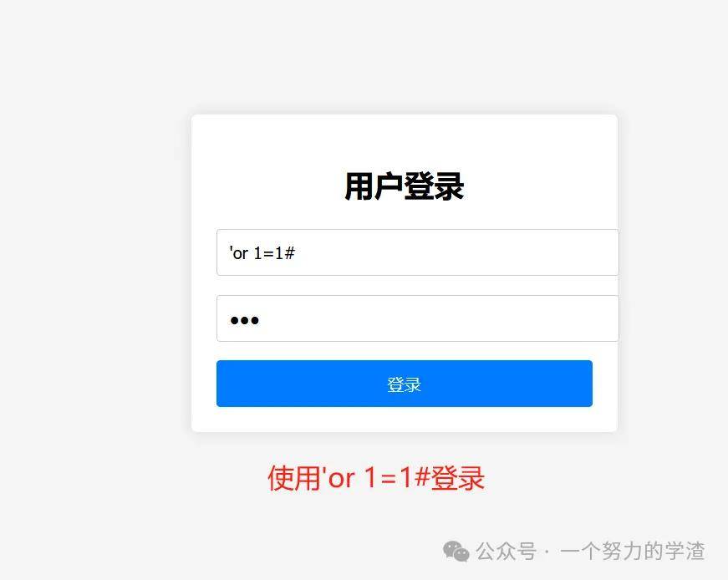Viewport: 728px width, 580px height.
Task: Click the dot separator in the watermark
Action: (547, 552)
